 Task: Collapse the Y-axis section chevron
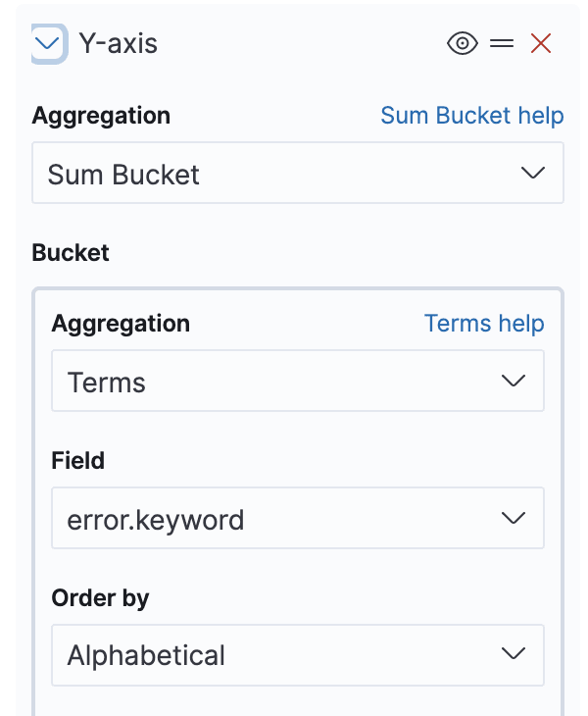pos(48,44)
